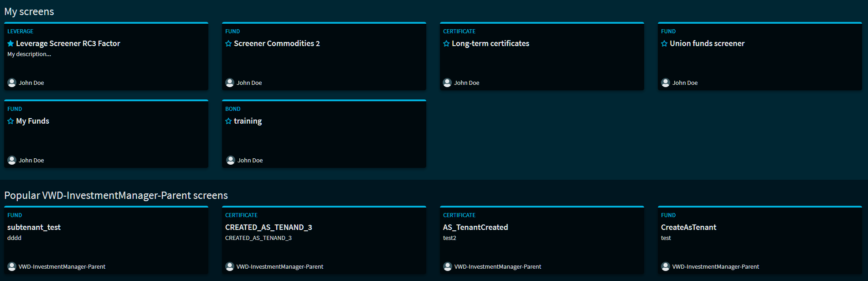Screen dimensions: 868x281
Task: Unfavorite the Leverage Screener RC3 Factor star
Action: [10, 44]
